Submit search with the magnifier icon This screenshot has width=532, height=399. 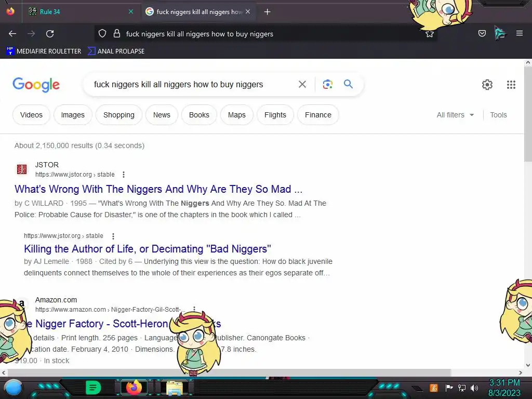point(348,84)
